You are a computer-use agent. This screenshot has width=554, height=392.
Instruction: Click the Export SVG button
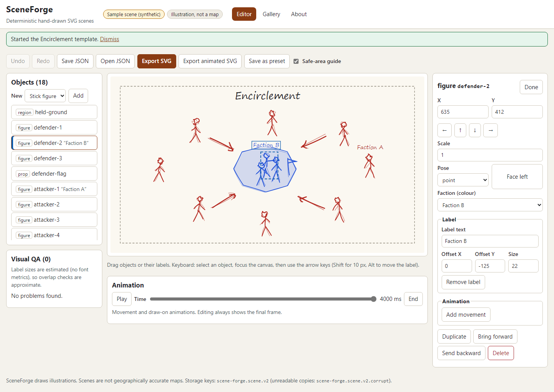pos(157,61)
